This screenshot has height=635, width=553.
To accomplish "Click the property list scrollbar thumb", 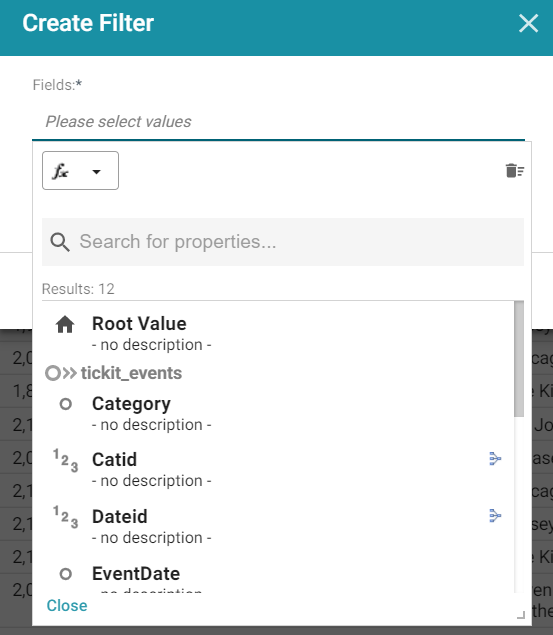I will pyautogui.click(x=519, y=359).
